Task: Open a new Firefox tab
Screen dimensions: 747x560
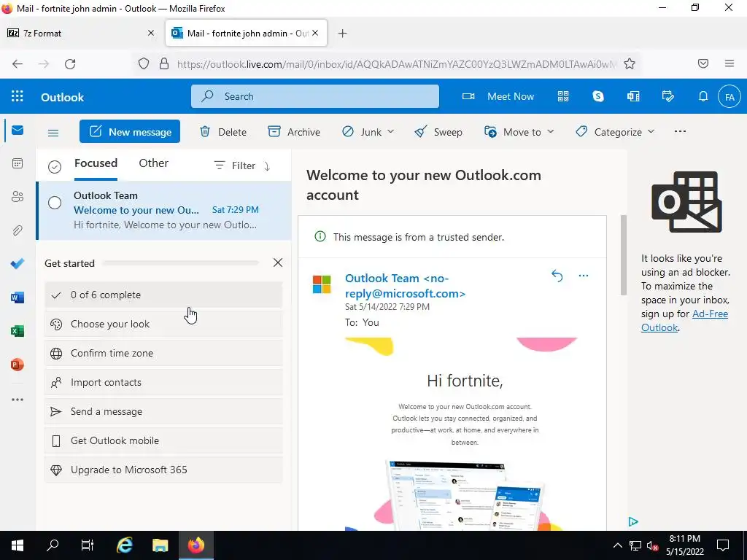Action: coord(343,34)
